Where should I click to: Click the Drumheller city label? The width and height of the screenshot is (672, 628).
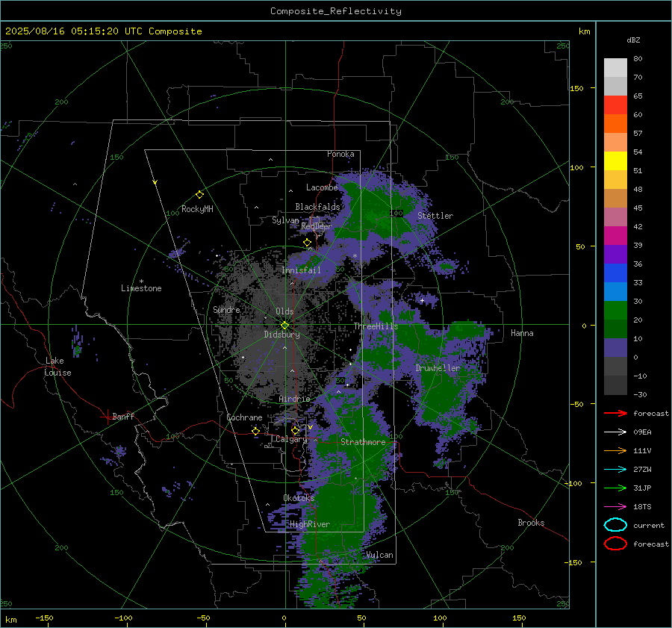[x=438, y=368]
